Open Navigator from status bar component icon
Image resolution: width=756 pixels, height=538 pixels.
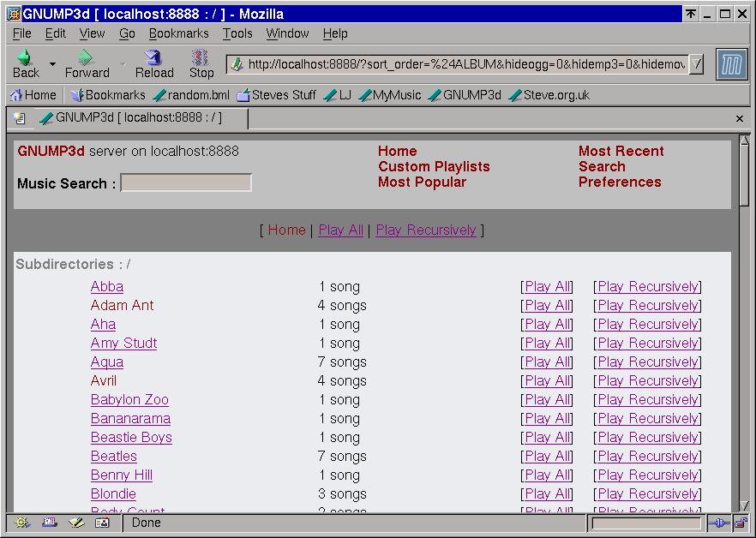(22, 523)
